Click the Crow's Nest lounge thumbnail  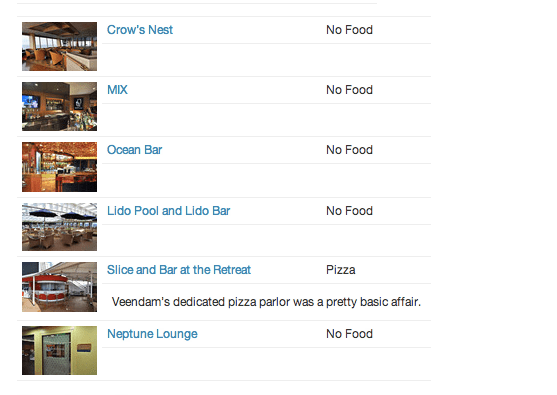[x=59, y=47]
